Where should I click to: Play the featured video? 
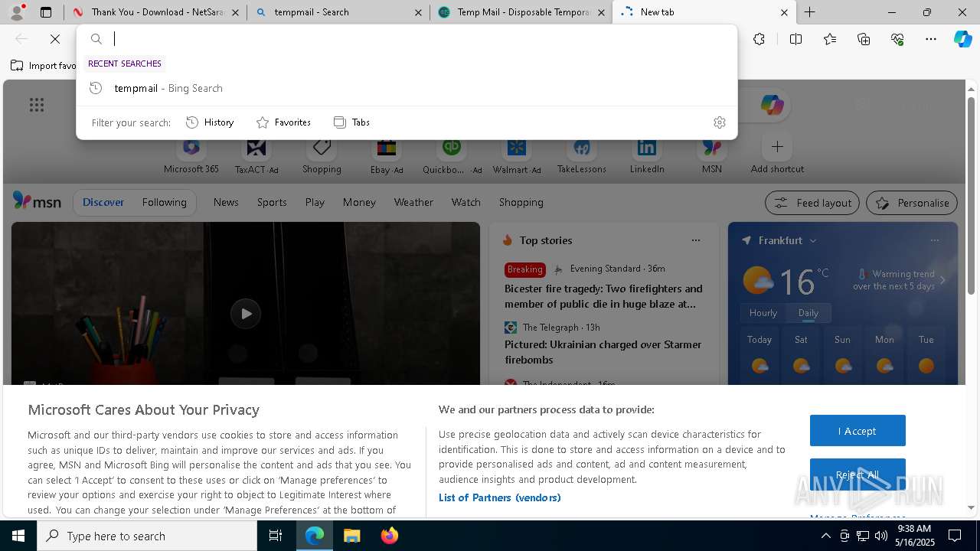coord(246,314)
